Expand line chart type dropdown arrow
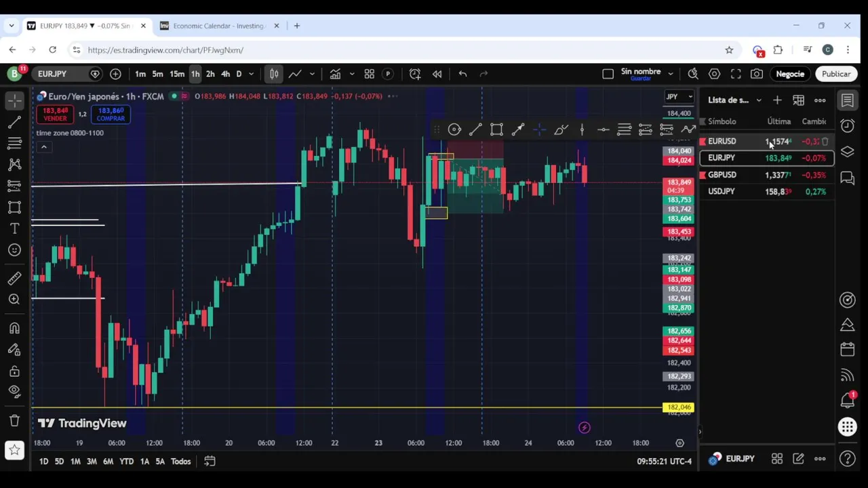The width and height of the screenshot is (868, 488). tap(312, 74)
